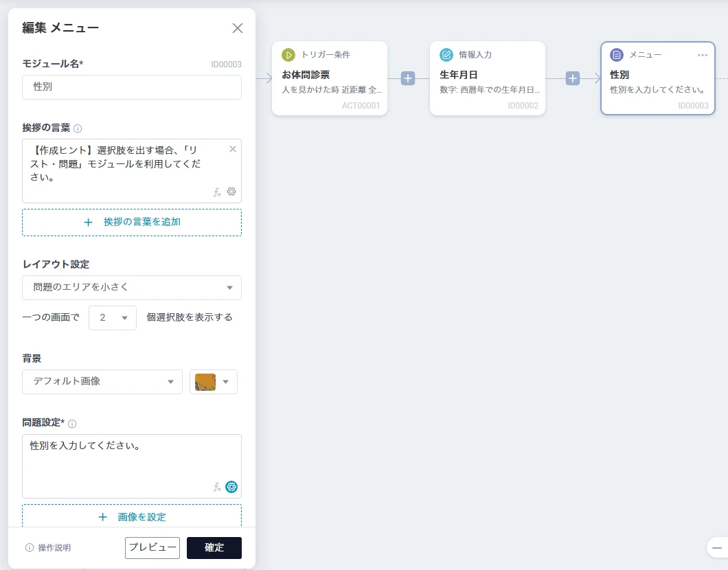Click the green トリガー条件 play icon
This screenshot has height=570, width=728.
[288, 55]
